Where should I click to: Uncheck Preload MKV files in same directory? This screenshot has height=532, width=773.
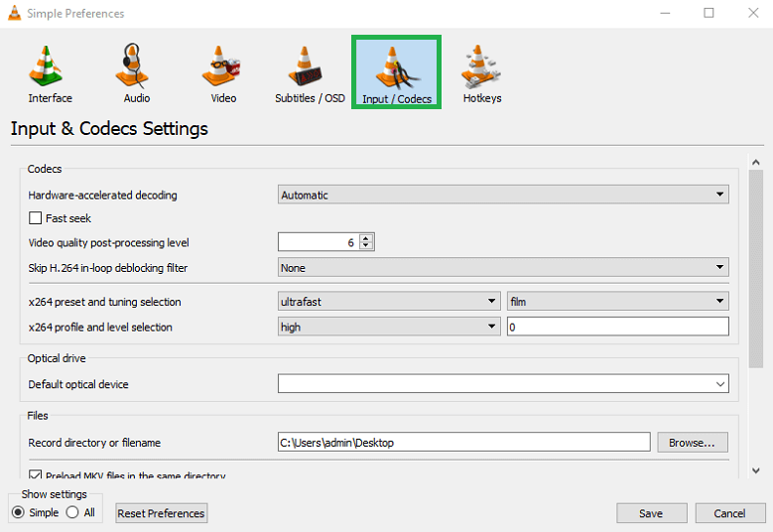pos(35,474)
